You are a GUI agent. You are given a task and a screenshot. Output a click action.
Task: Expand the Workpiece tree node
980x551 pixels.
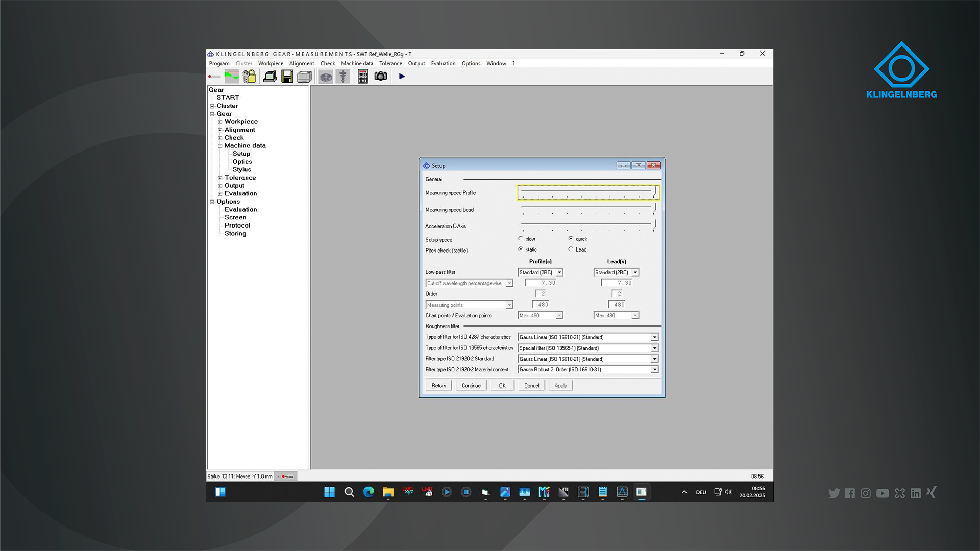[x=220, y=122]
